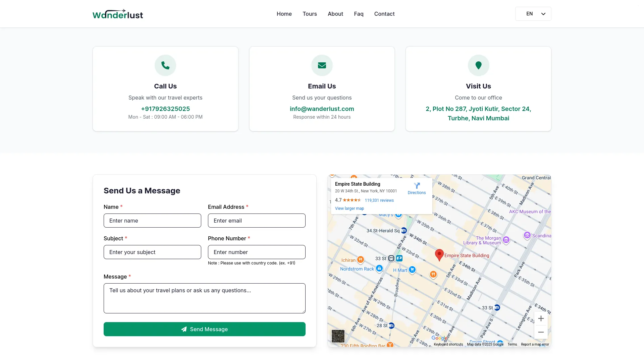
Task: Click the info@wanderlust.com email link
Action: click(x=322, y=109)
